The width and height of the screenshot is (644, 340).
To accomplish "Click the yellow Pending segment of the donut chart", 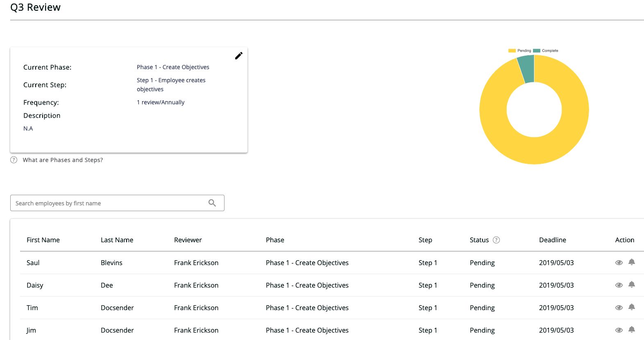I will (534, 151).
